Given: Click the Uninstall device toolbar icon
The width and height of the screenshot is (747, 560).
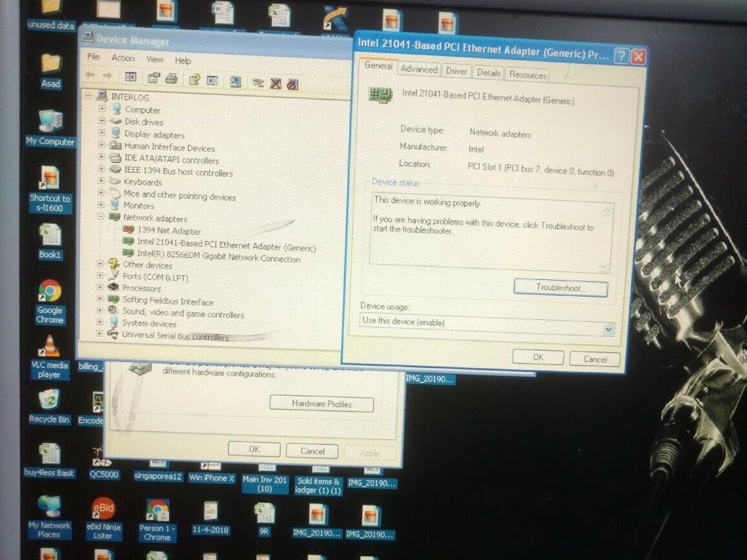Looking at the screenshot, I should pyautogui.click(x=276, y=83).
